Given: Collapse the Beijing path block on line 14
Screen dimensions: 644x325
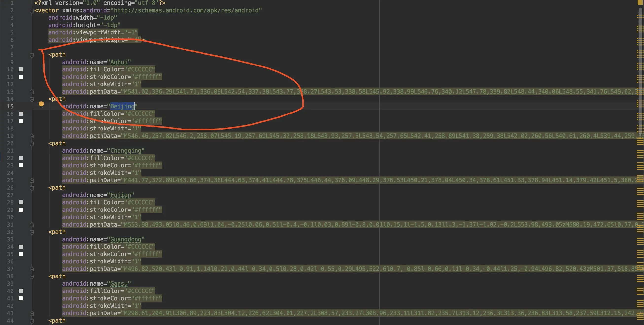Looking at the screenshot, I should pos(32,99).
